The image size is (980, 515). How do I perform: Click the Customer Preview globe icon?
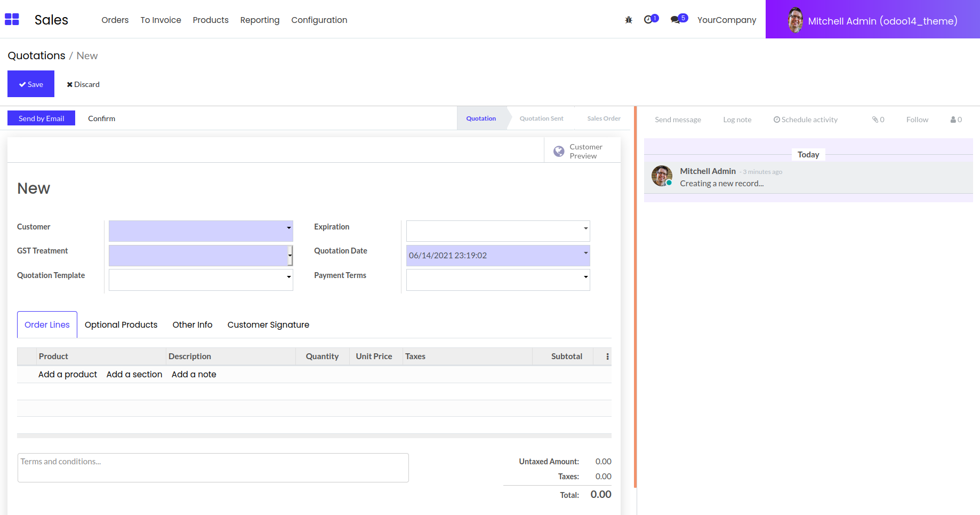559,152
